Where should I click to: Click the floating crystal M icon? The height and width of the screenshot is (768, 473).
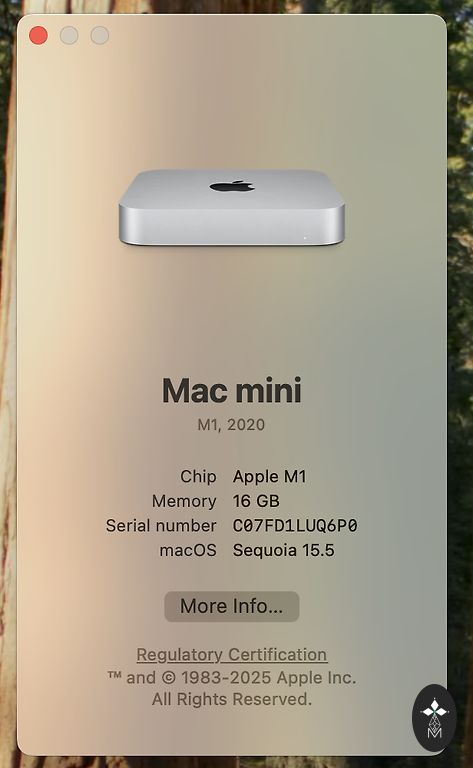pos(434,718)
